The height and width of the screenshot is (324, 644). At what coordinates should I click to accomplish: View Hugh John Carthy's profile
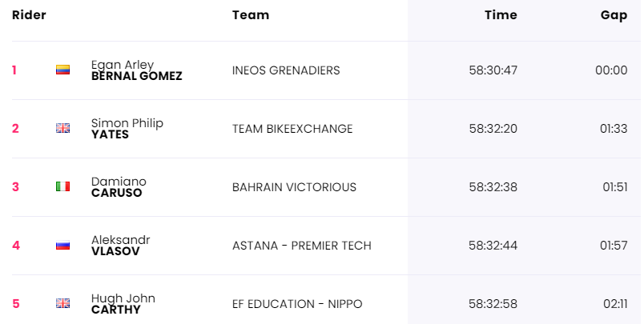tap(123, 304)
